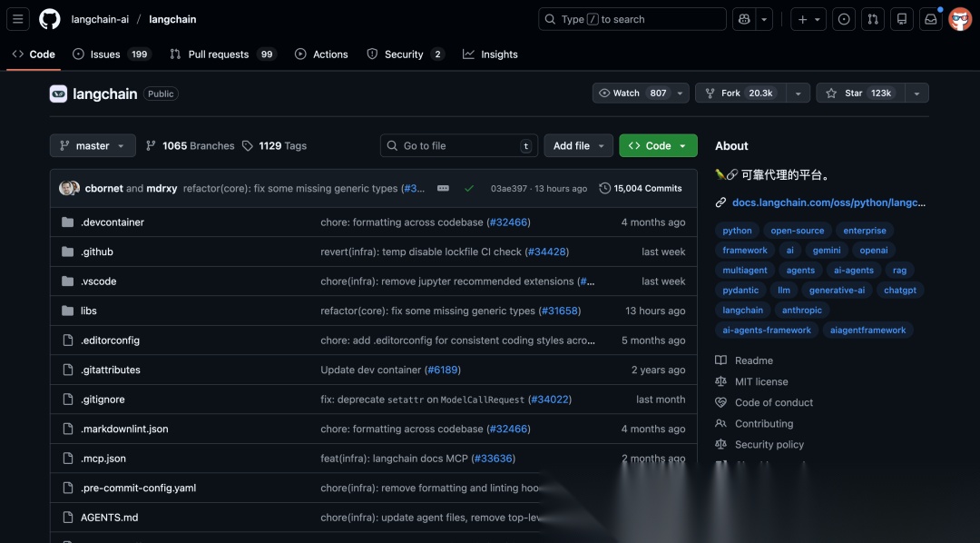The height and width of the screenshot is (543, 980).
Task: Open the .gitignore file
Action: pos(103,400)
